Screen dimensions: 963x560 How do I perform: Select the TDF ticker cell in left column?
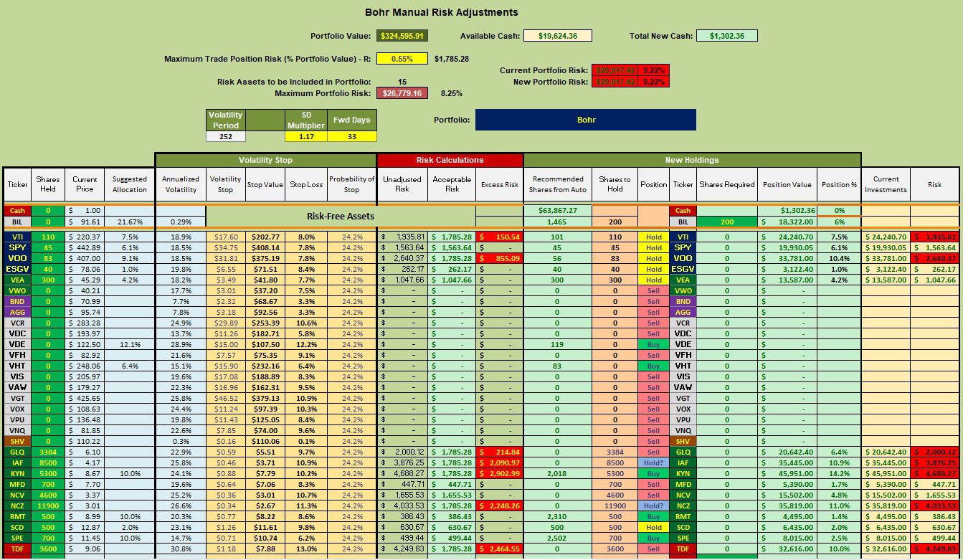click(16, 549)
